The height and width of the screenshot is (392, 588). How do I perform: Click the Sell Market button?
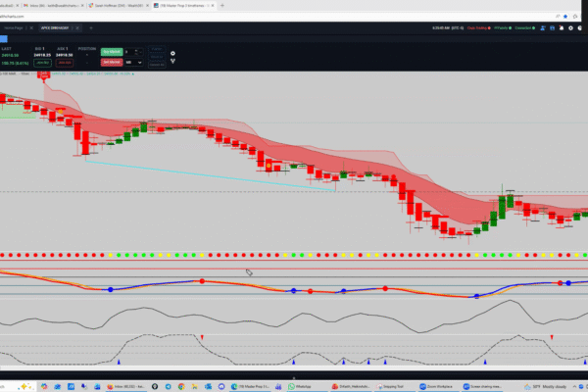click(x=111, y=62)
